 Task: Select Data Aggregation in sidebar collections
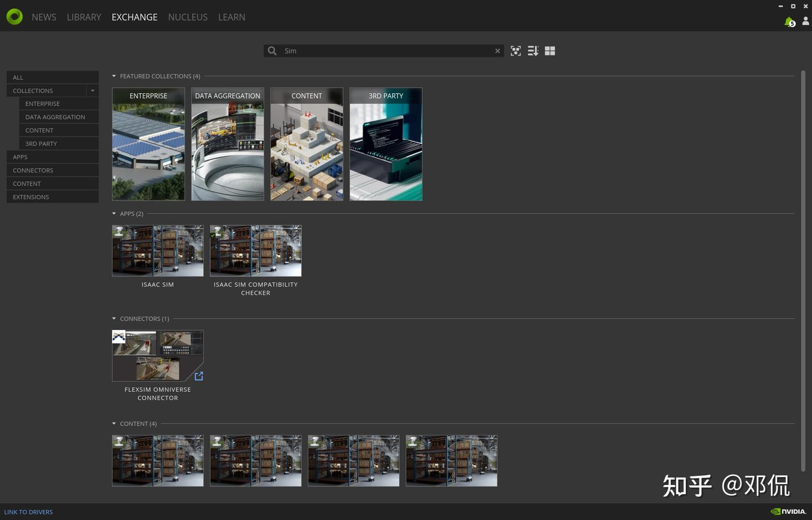(x=55, y=117)
